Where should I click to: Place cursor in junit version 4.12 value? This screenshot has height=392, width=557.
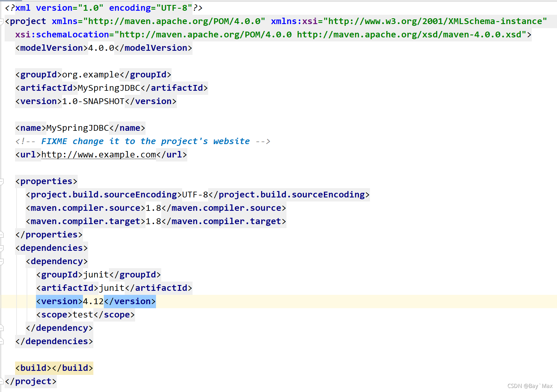[93, 302]
